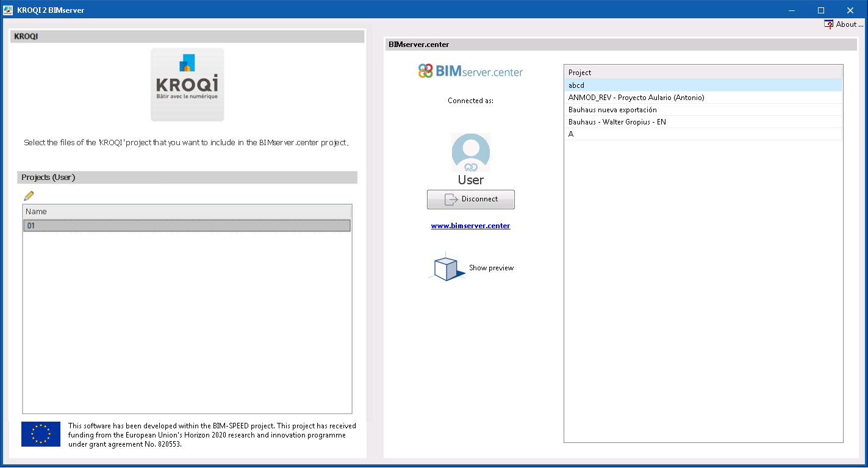
Task: Open the About help icon
Action: [828, 24]
